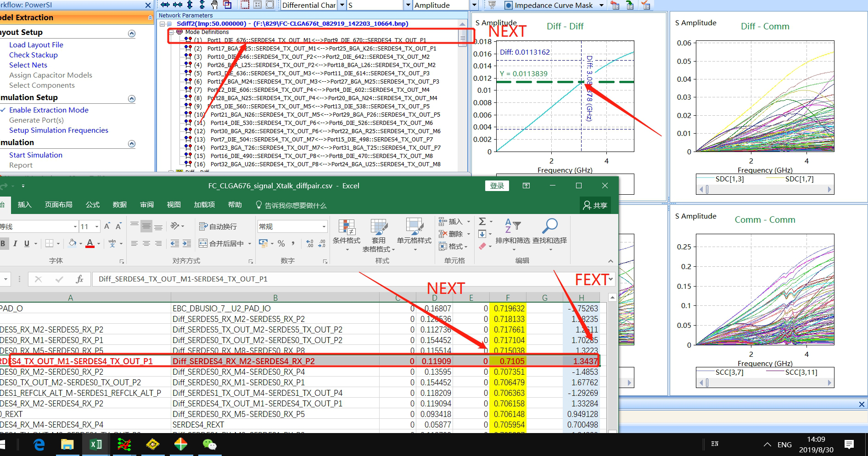Click the Decrease Decimal icon in Excel
The width and height of the screenshot is (868, 456).
coord(322,243)
